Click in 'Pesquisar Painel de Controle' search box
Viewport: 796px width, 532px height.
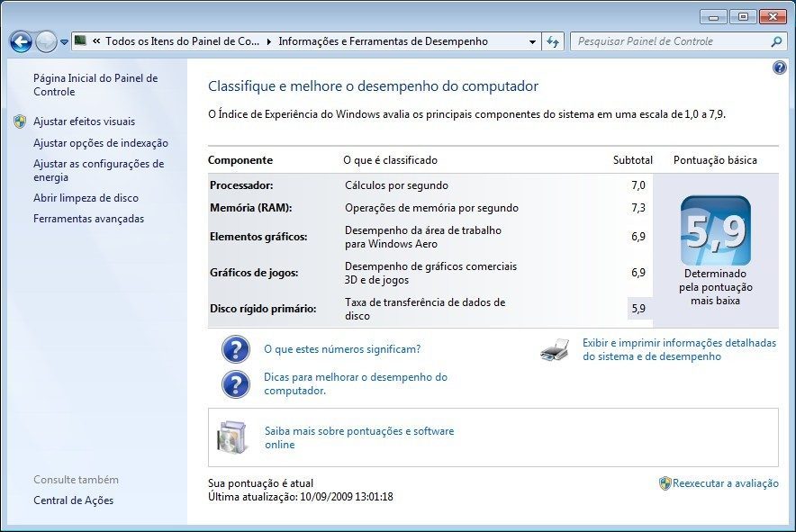point(671,41)
